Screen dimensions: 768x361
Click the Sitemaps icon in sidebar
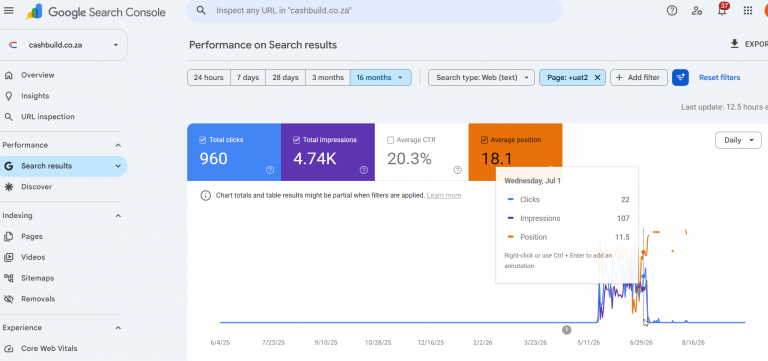tap(8, 278)
